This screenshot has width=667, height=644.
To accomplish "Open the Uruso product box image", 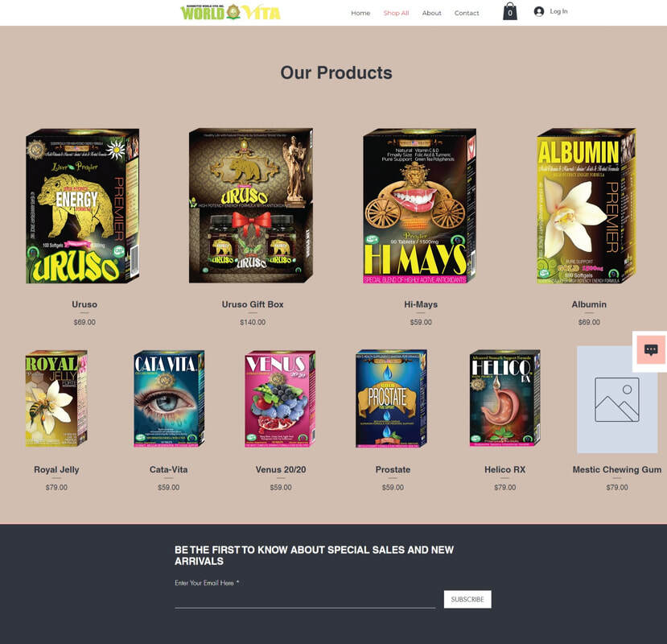I will pos(83,205).
